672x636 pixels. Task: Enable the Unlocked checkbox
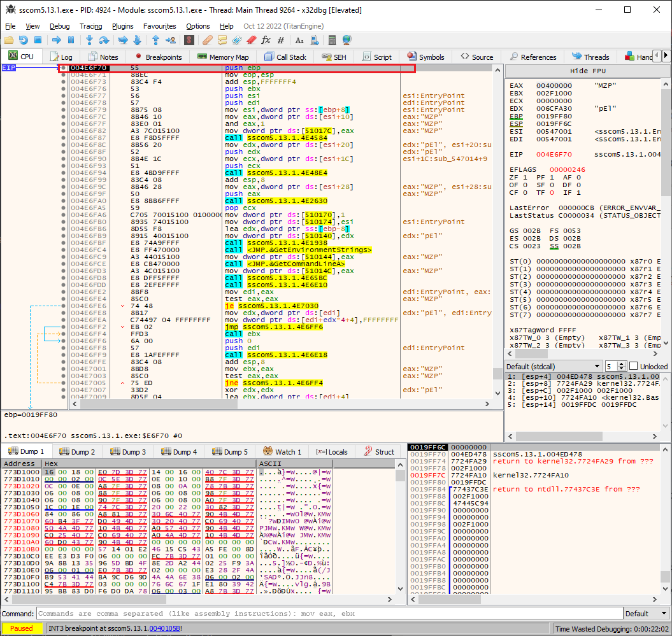(633, 367)
